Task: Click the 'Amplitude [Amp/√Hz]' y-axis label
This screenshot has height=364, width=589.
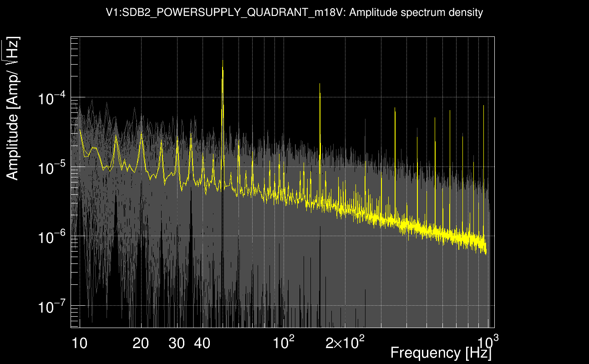Action: (14, 108)
